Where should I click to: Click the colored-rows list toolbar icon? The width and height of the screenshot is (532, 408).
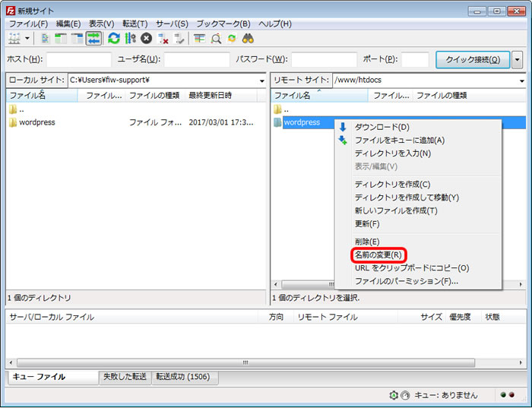pos(199,38)
